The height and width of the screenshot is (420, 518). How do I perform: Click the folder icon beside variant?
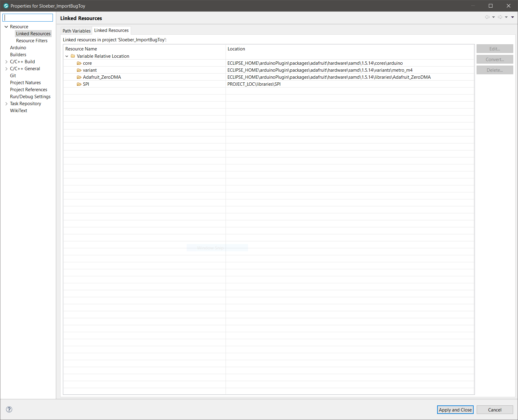[79, 70]
